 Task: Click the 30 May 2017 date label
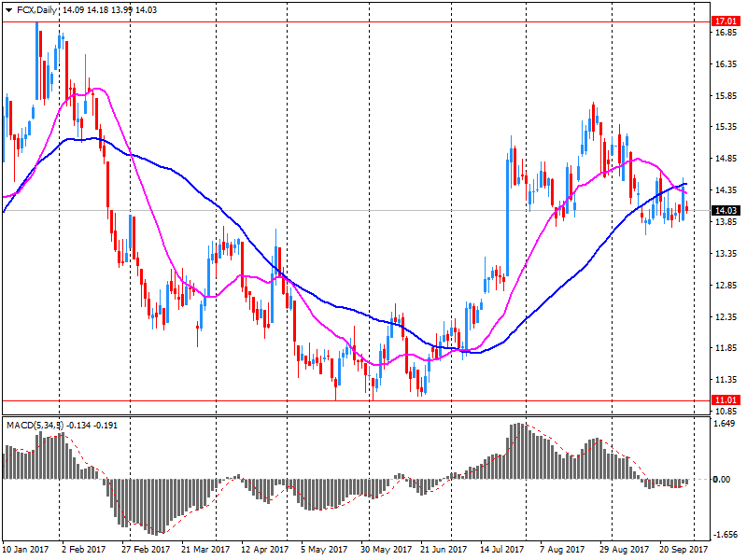click(386, 550)
